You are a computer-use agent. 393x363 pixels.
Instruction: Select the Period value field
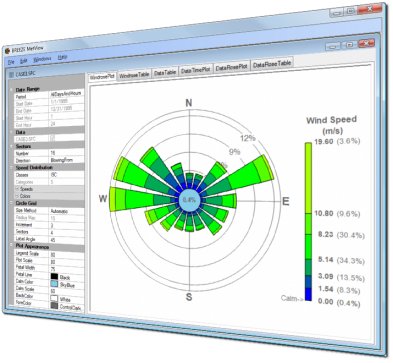click(x=66, y=94)
